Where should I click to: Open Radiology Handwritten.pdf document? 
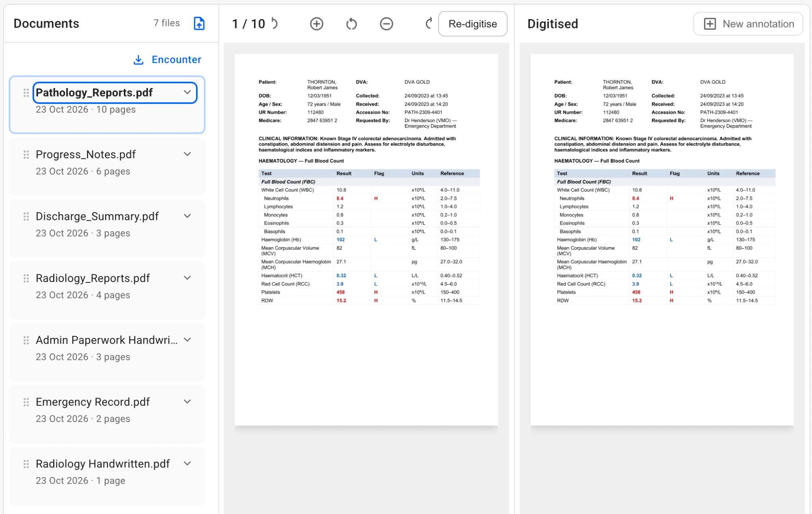point(107,476)
